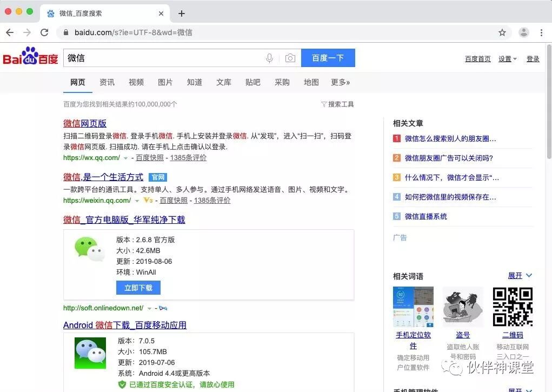552x392 pixels.
Task: Open 1385条评价 for wx.qq.com result
Action: click(188, 158)
